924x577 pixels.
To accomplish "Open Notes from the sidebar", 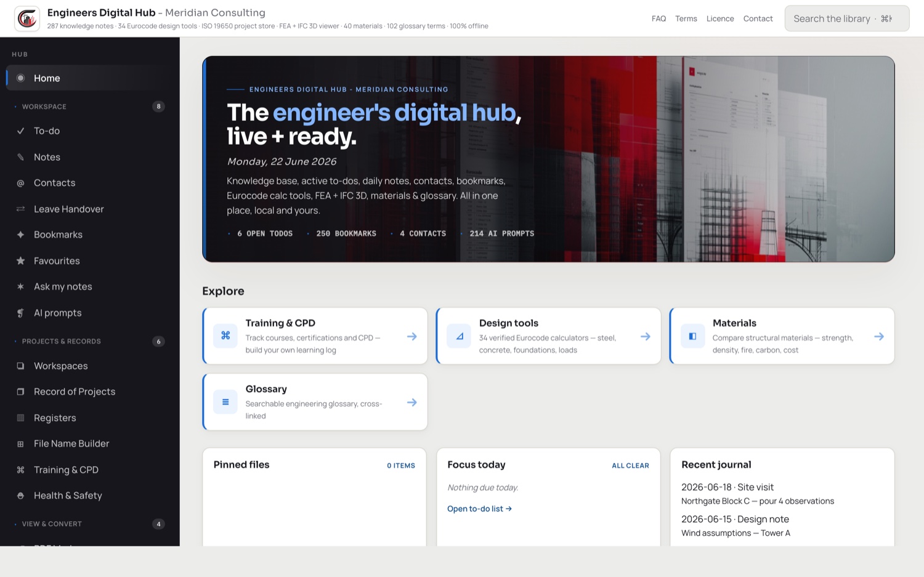I will pyautogui.click(x=90, y=157).
